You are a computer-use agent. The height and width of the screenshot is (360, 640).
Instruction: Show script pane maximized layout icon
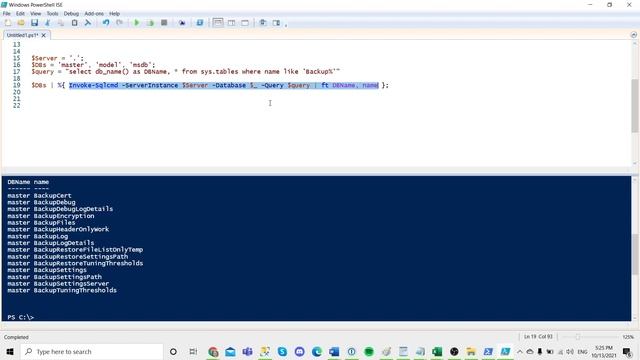[x=245, y=23]
